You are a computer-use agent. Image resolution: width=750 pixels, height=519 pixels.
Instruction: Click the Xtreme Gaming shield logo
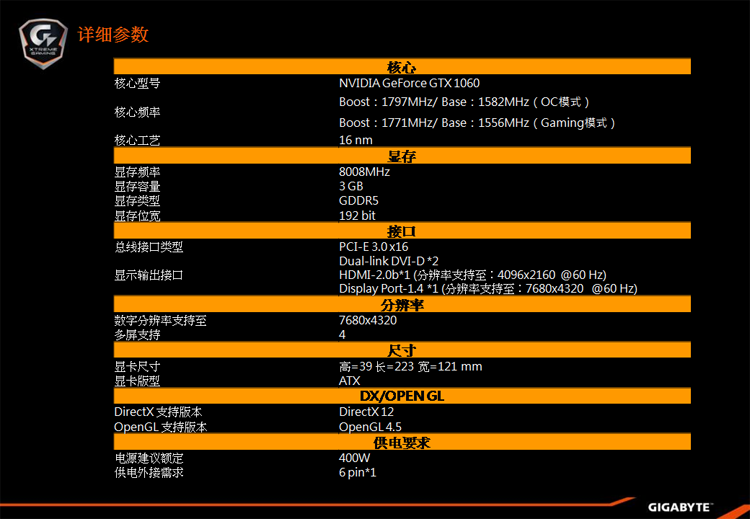[x=41, y=44]
